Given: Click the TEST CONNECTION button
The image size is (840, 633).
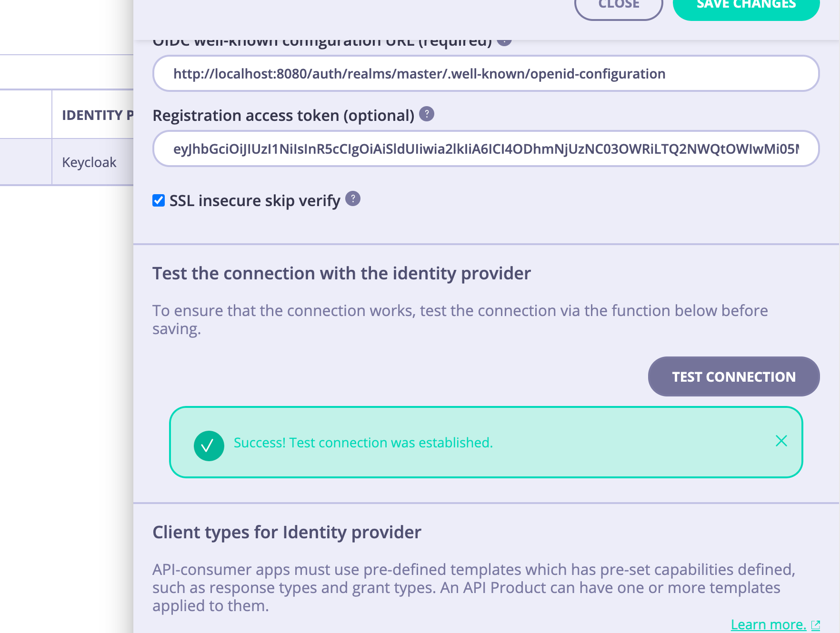Looking at the screenshot, I should tap(733, 376).
